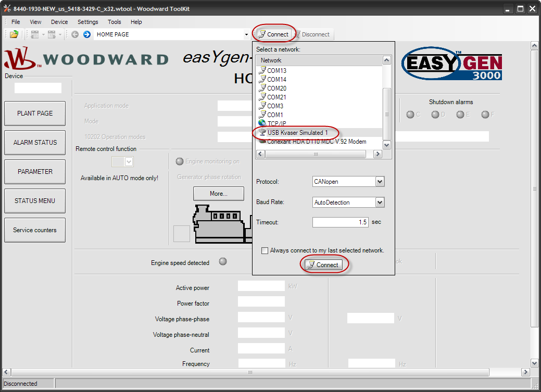Open dropdown arrow beside right-arrow calendar icon
This screenshot has width=541, height=392.
pos(60,34)
